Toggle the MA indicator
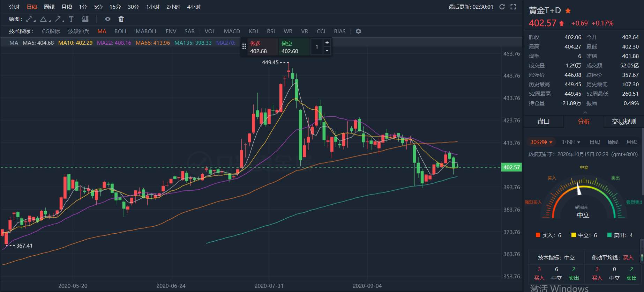 102,31
